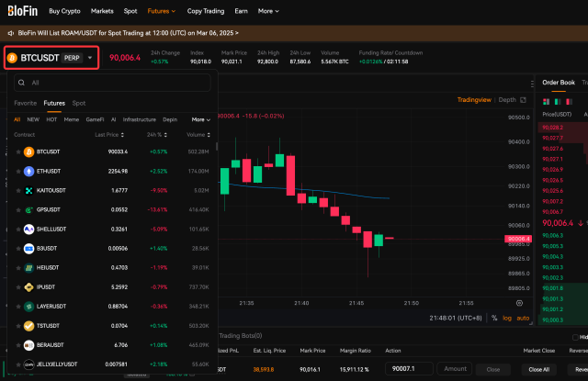Sort contracts by Last Price column

point(109,135)
